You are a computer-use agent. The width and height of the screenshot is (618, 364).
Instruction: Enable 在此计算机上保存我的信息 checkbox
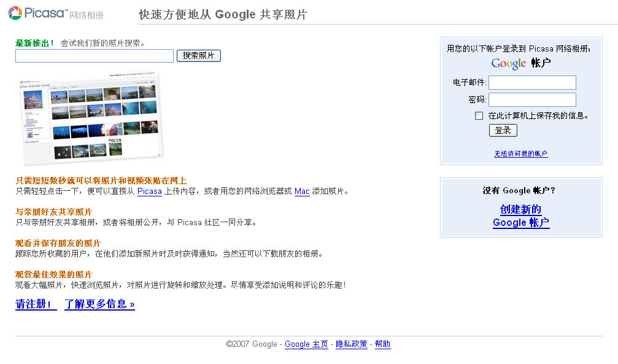479,115
